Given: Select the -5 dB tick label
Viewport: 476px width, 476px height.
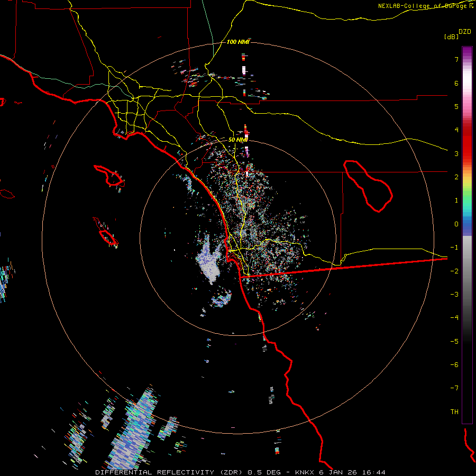Looking at the screenshot, I should [454, 341].
